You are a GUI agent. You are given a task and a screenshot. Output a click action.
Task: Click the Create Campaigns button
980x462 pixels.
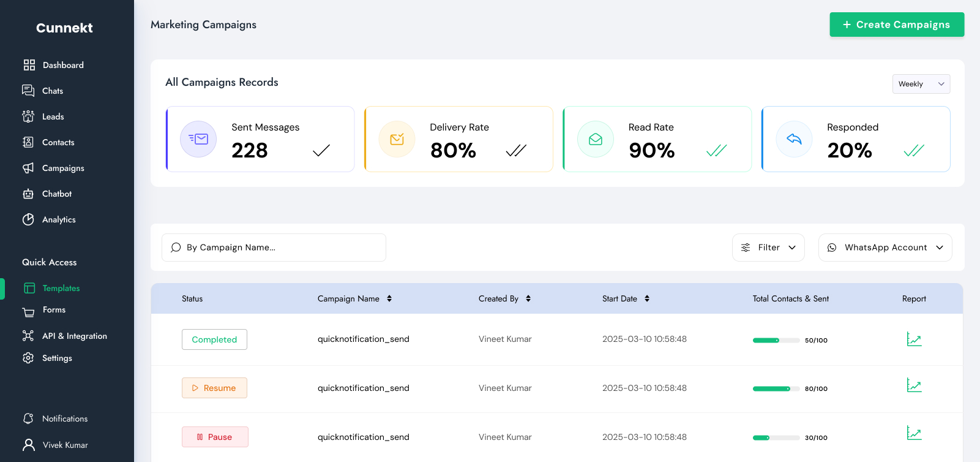(x=897, y=25)
